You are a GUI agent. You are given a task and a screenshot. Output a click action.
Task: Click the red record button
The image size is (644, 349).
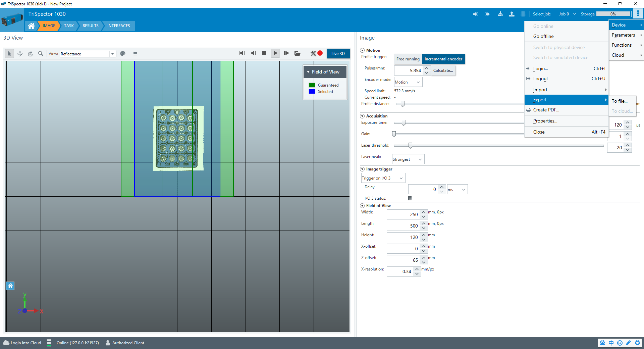320,53
